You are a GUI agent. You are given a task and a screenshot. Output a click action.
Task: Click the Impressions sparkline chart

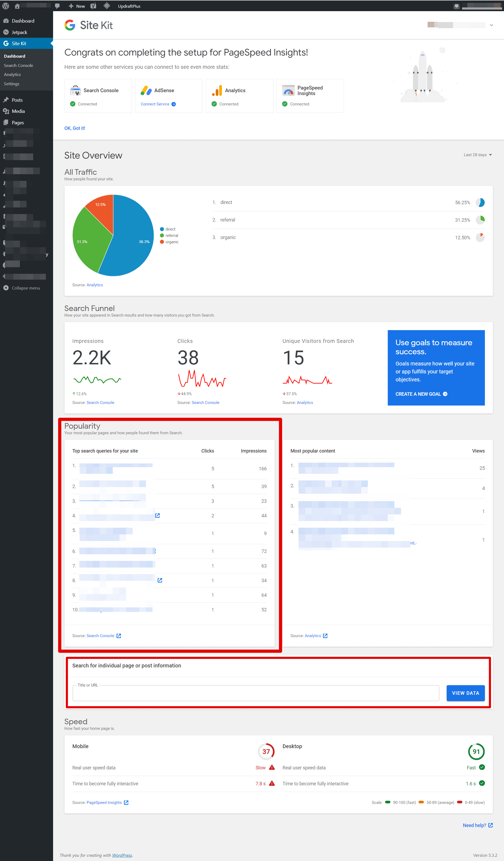click(x=97, y=380)
